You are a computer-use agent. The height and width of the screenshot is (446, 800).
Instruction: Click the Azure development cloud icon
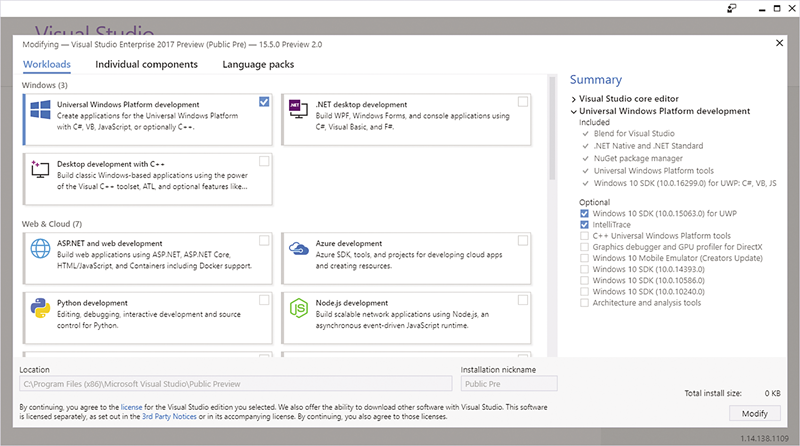click(x=299, y=249)
